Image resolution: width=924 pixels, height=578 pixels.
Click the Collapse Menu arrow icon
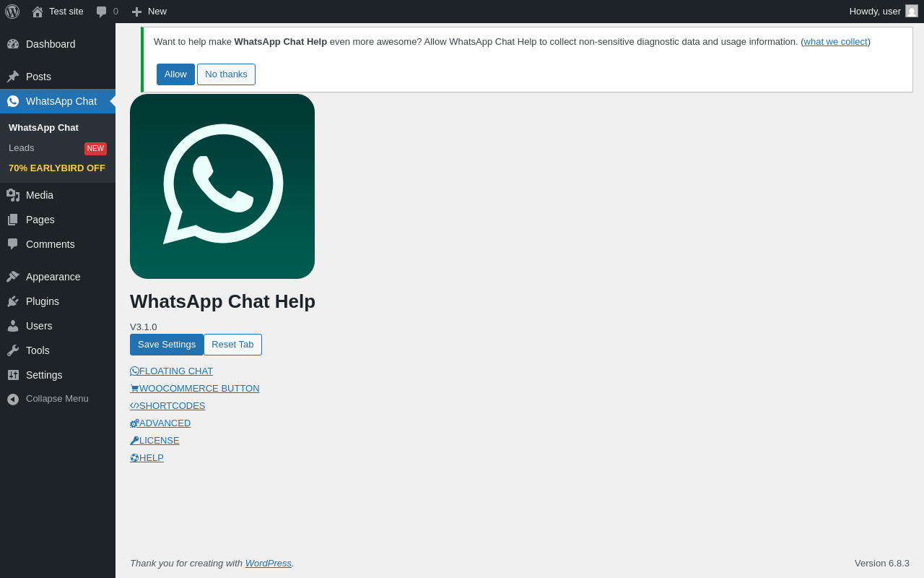point(13,399)
